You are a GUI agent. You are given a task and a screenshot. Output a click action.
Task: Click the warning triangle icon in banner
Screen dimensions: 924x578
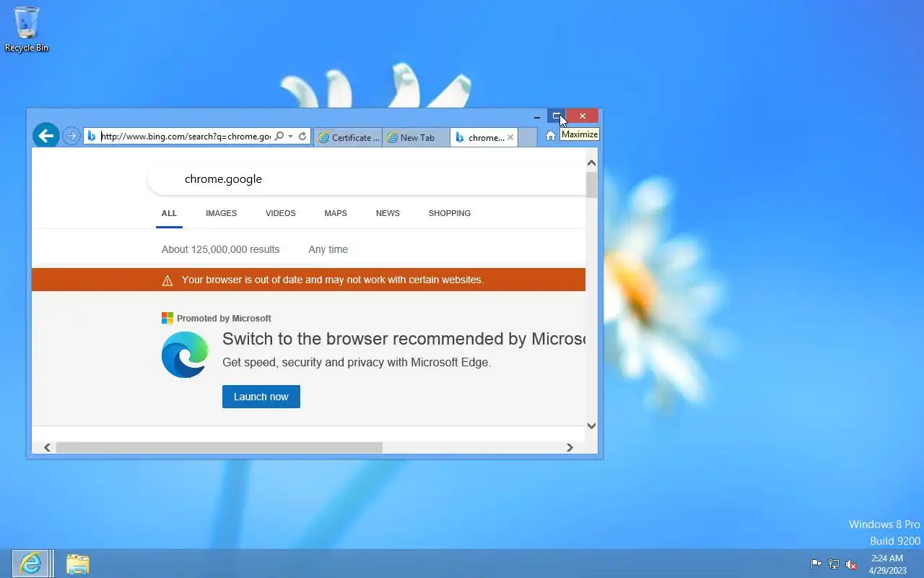[167, 280]
